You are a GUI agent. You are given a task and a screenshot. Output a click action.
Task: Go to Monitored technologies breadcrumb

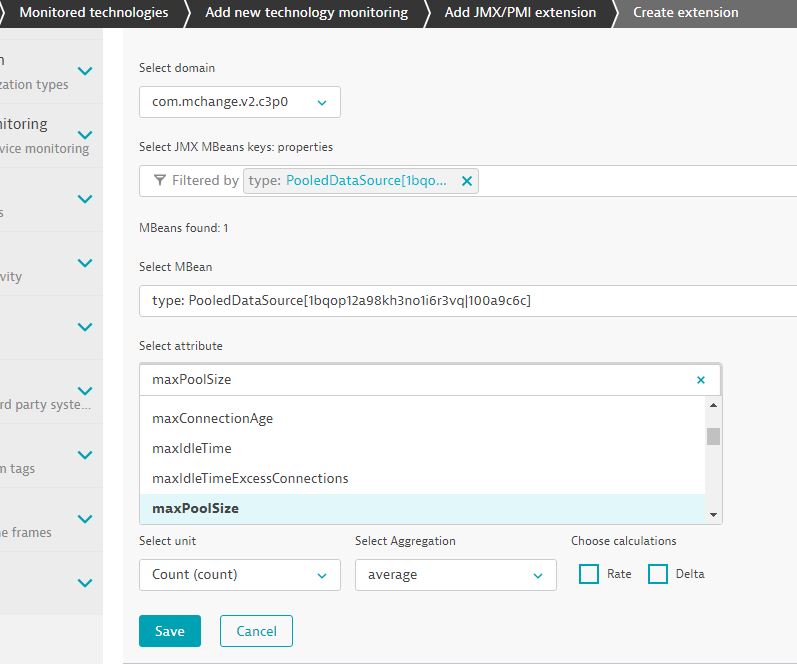pyautogui.click(x=93, y=13)
